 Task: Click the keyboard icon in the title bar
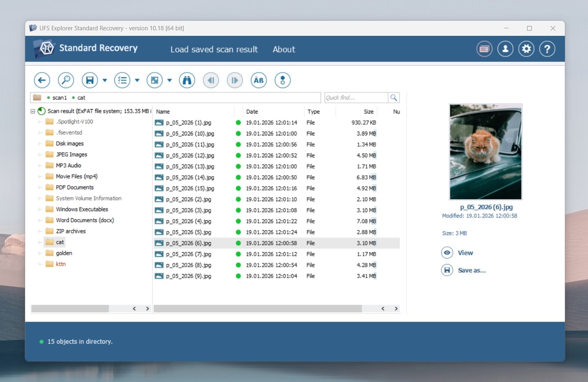pos(484,49)
